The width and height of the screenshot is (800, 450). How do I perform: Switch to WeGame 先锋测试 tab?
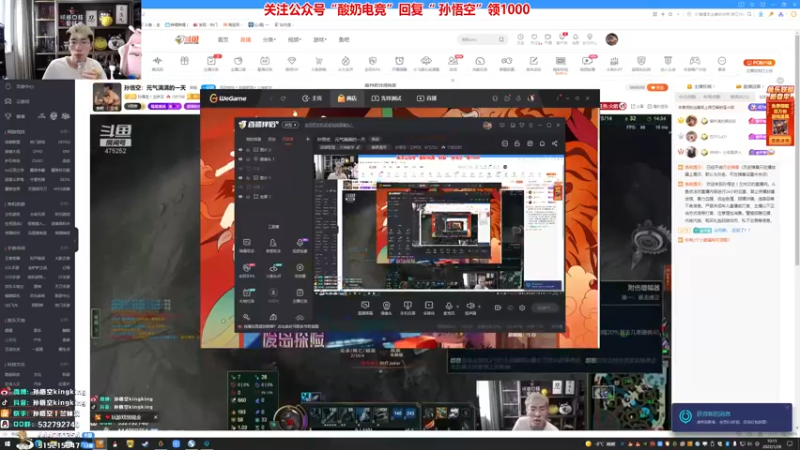point(387,98)
